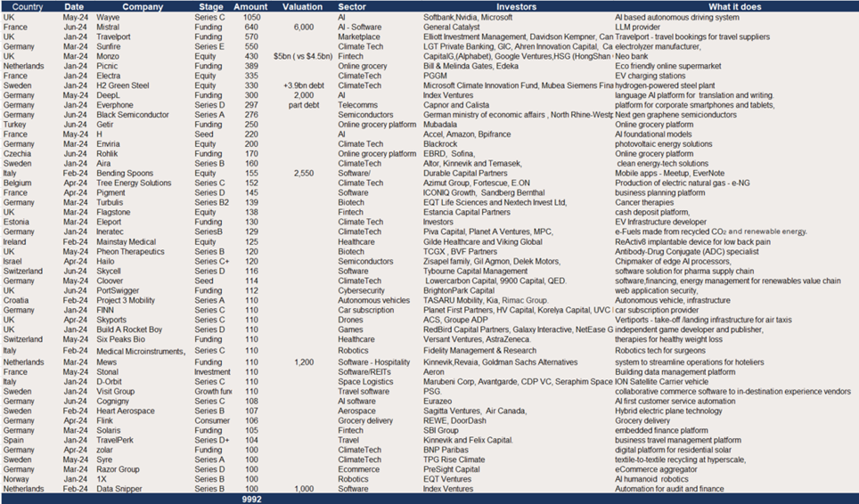Select the TravelPerk company cell
Image resolution: width=859 pixels, height=504 pixels.
(114, 441)
